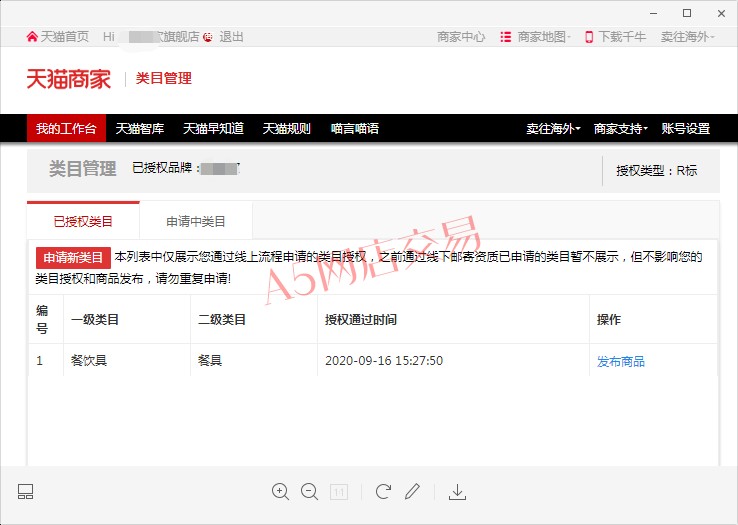Click the 1:1 actual size icon
The width and height of the screenshot is (738, 525).
tap(339, 492)
